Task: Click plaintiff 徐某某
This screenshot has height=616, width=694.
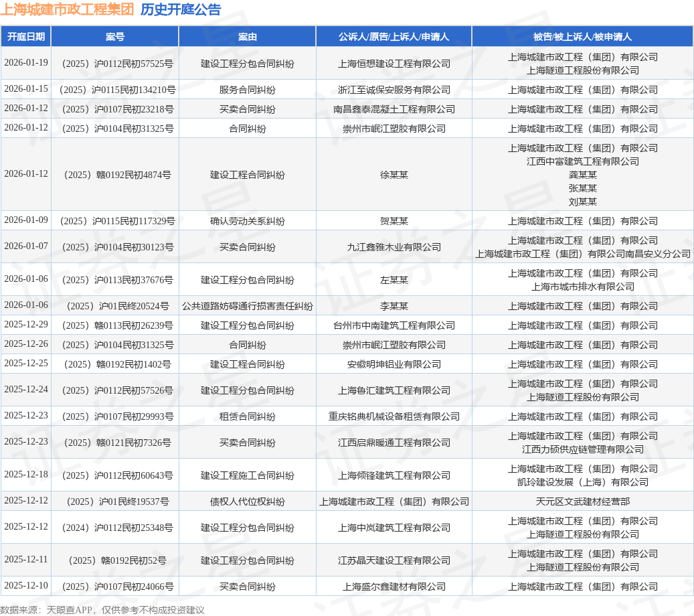Action: [x=394, y=175]
